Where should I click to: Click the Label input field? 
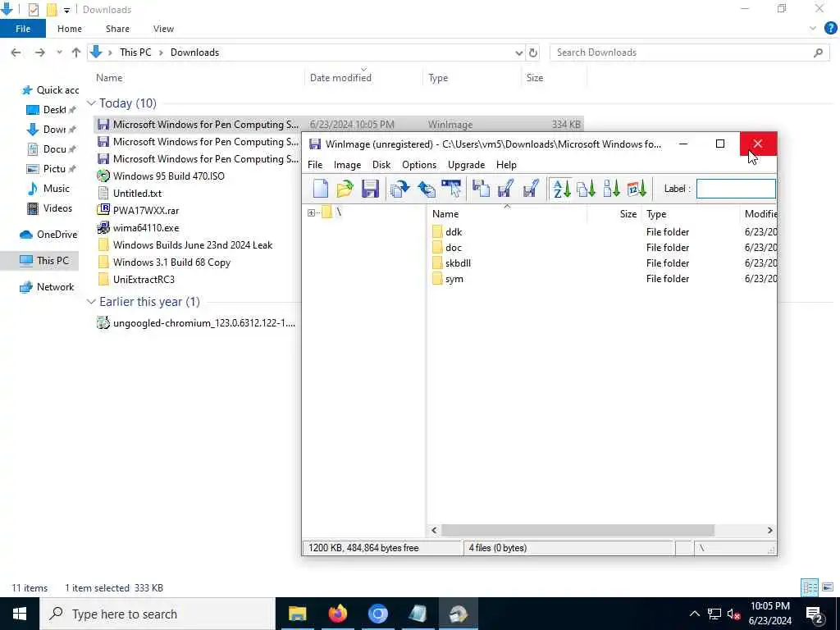[x=736, y=189]
